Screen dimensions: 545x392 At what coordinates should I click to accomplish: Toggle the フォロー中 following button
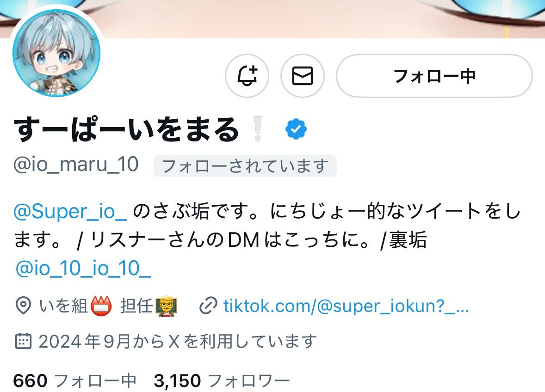(x=434, y=76)
